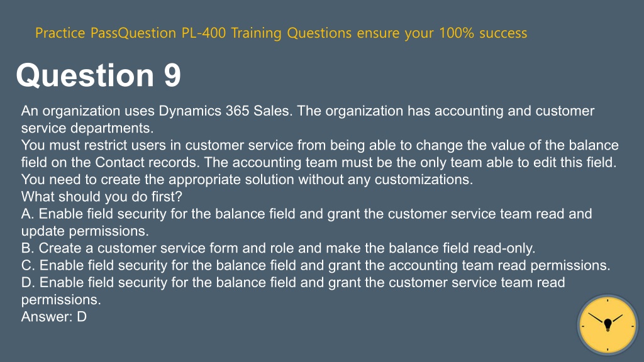
Task: Click 'update permissions.' continuation of option A
Action: coord(85,231)
